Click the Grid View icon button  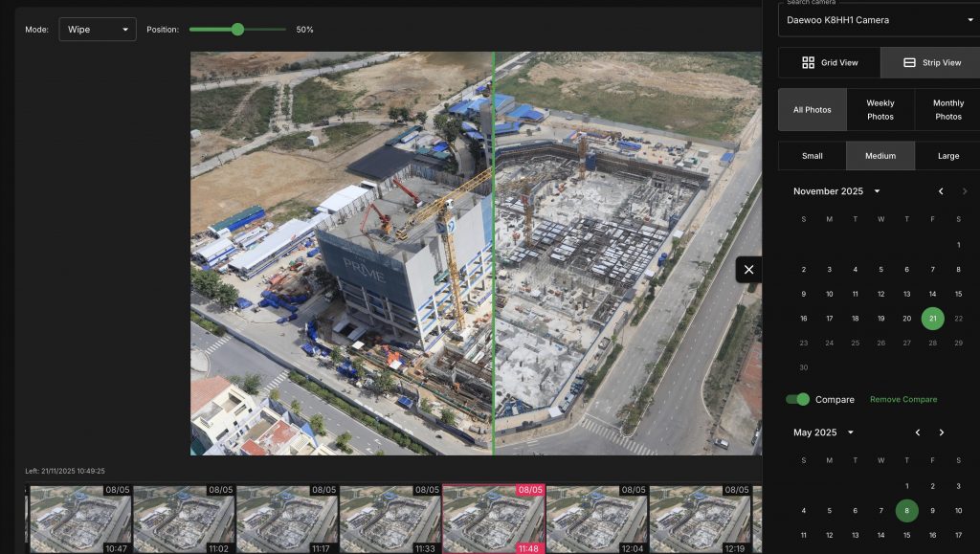829,63
